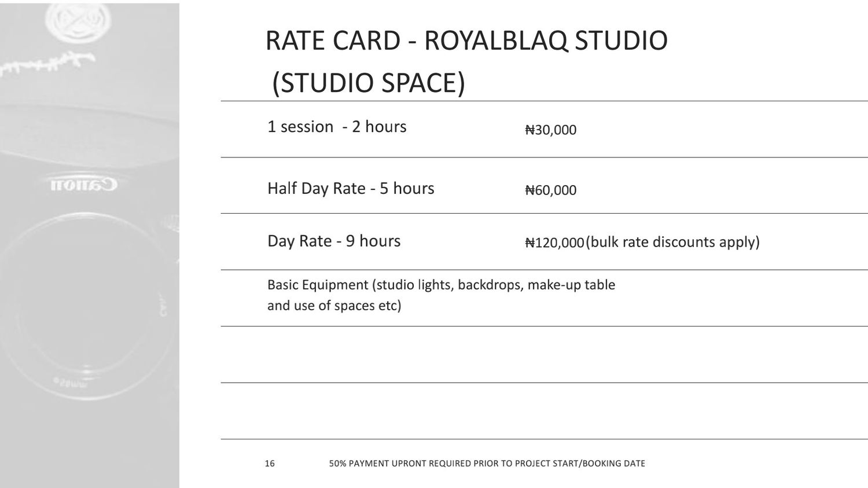
Task: Select the 'and use of spaces etc)' line
Action: tap(334, 306)
